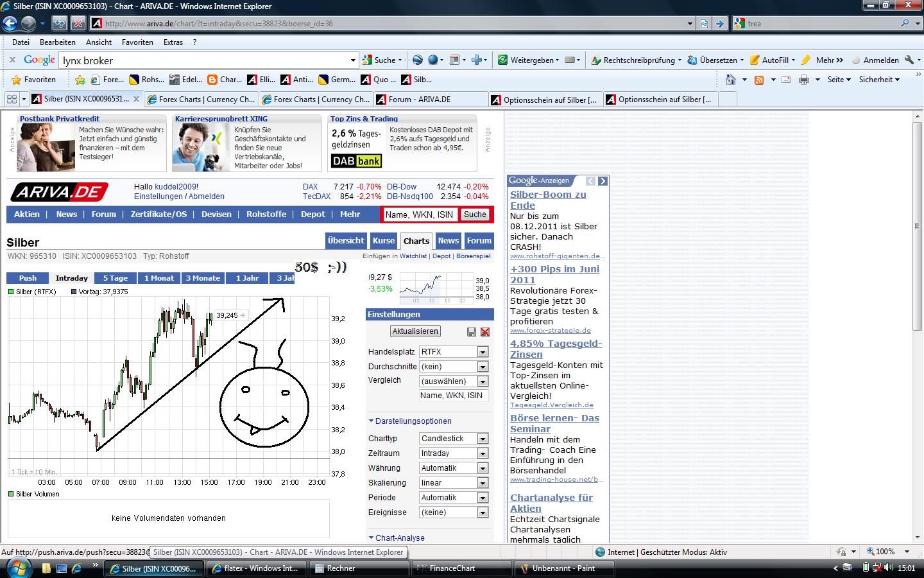Click the red Suche button on ARIVA

tap(475, 215)
